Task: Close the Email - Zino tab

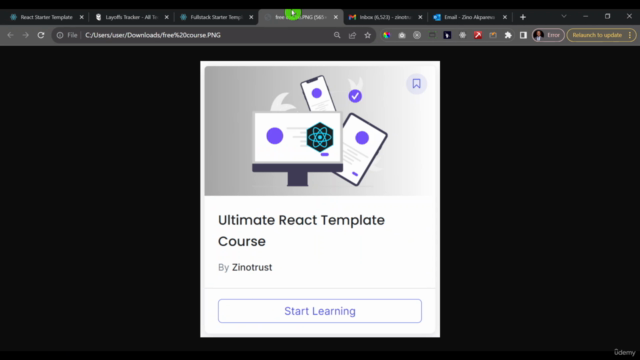Action: coord(505,17)
